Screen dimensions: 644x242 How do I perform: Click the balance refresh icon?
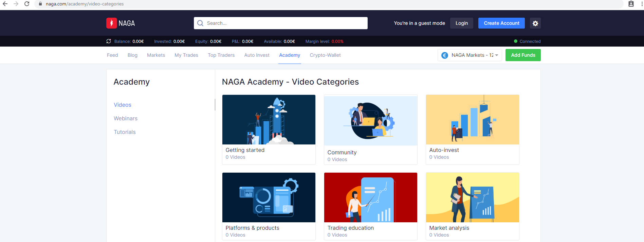[109, 41]
